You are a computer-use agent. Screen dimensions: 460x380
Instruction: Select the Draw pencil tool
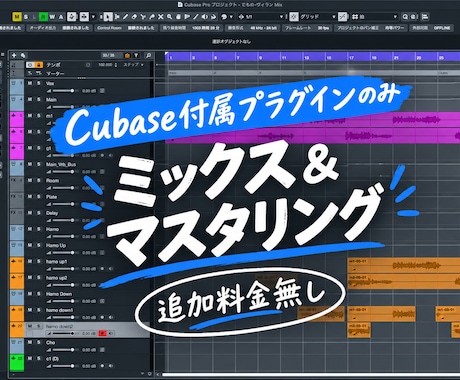point(126,17)
